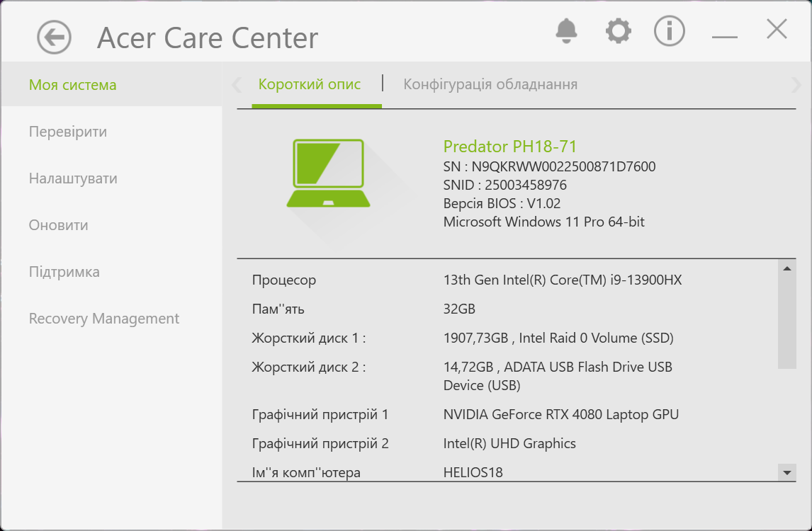Open Моя система sidebar section

click(x=72, y=85)
